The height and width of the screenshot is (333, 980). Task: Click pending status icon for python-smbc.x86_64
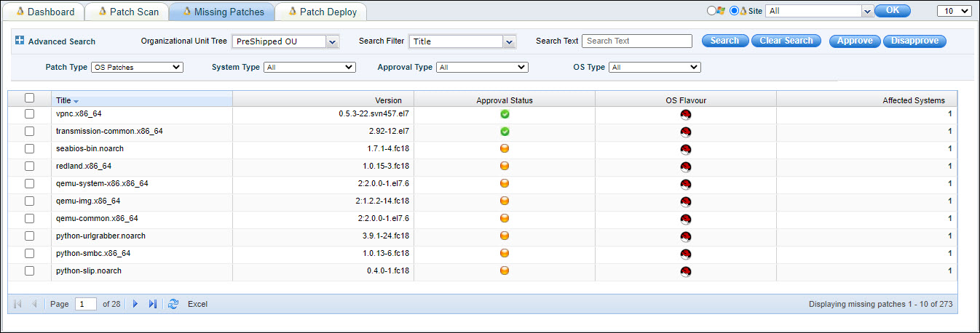click(505, 253)
